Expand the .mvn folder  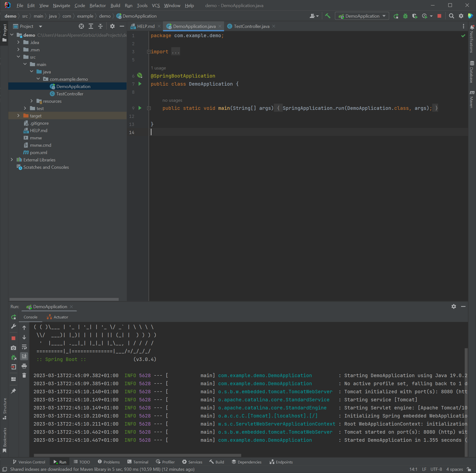[18, 50]
